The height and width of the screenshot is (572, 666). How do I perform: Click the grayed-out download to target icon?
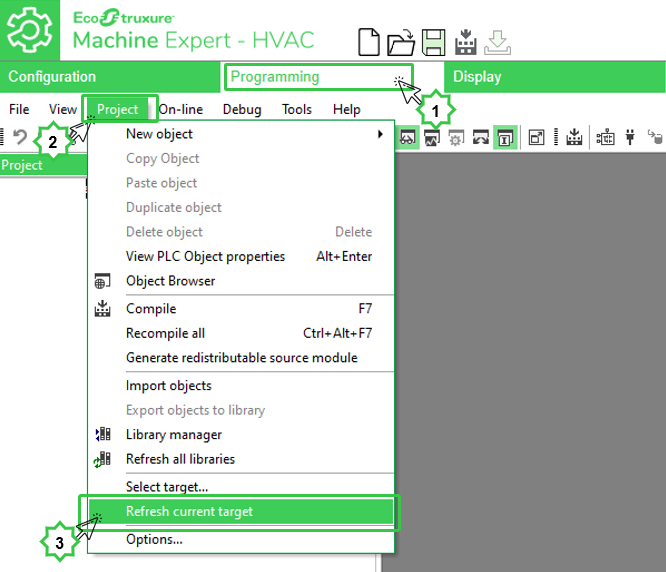click(x=497, y=42)
